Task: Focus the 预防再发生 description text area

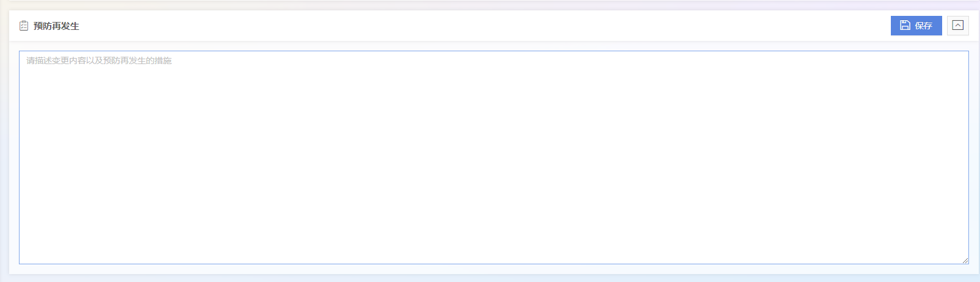Action: (x=494, y=157)
